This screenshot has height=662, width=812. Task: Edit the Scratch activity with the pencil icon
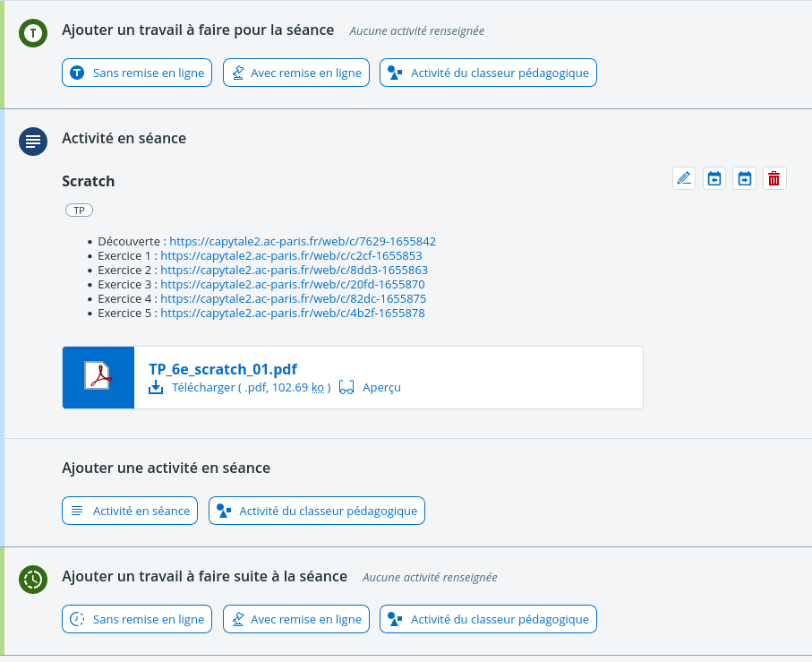click(x=684, y=178)
